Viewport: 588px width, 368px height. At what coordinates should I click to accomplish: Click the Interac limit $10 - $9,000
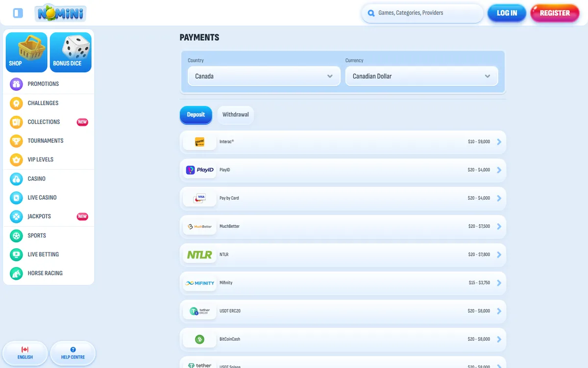479,142
